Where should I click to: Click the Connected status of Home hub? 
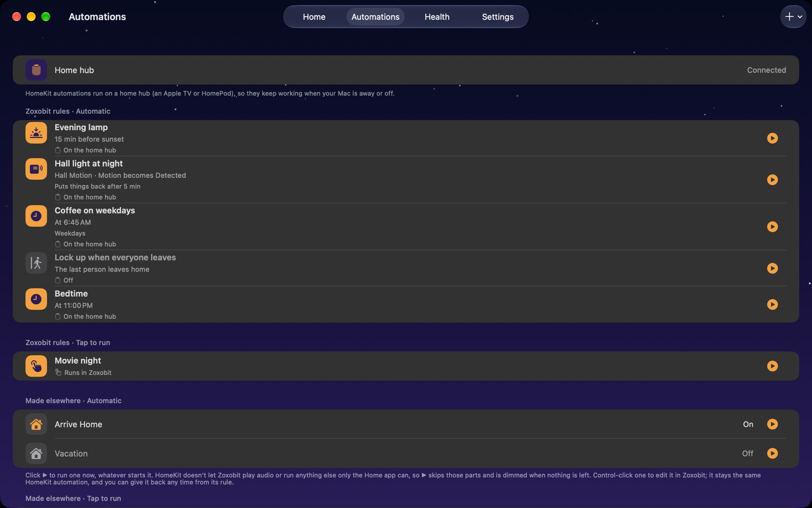tap(766, 70)
